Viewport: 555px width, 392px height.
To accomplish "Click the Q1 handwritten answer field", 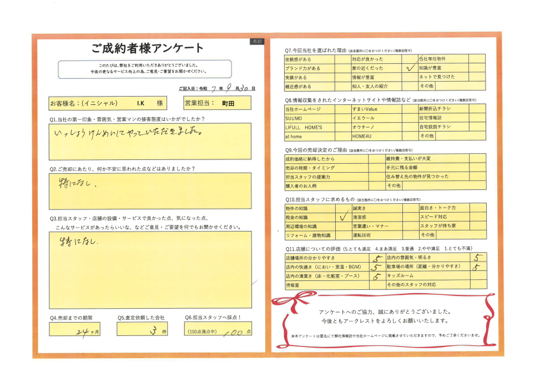I will click(149, 141).
